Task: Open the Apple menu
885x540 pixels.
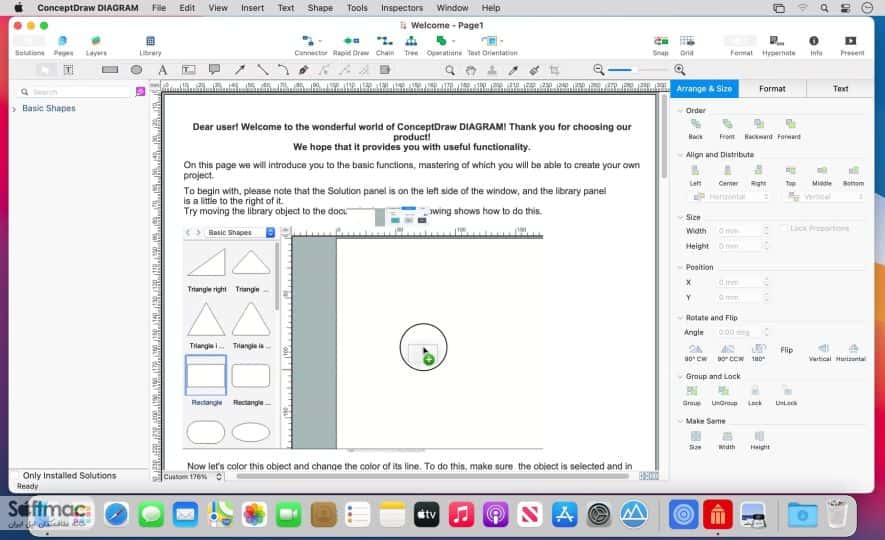Action: point(18,8)
